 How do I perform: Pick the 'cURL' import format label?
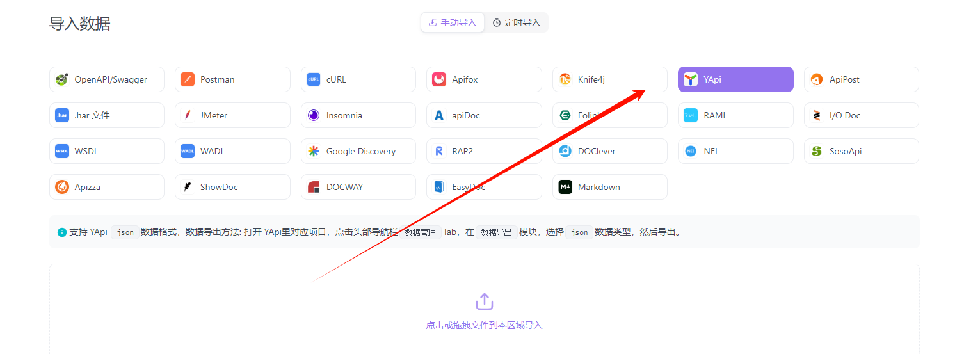point(336,79)
